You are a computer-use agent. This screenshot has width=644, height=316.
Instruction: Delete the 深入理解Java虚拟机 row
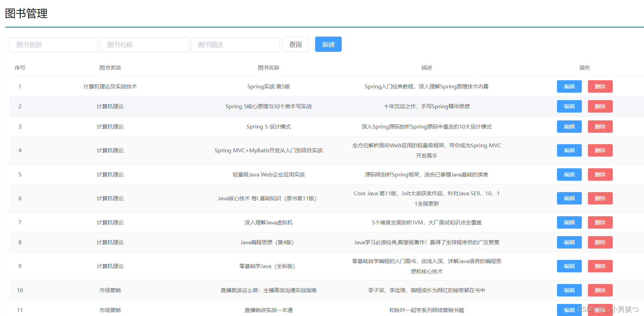point(600,223)
